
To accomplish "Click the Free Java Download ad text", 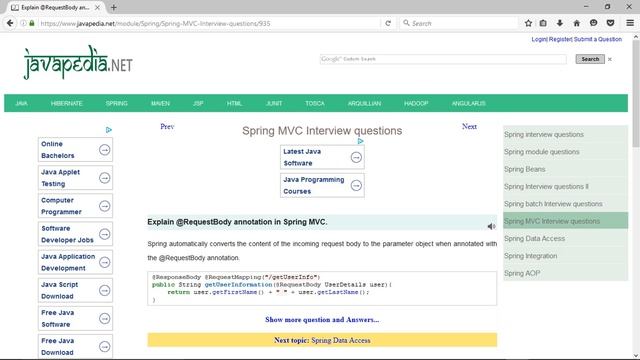I will coord(58,347).
